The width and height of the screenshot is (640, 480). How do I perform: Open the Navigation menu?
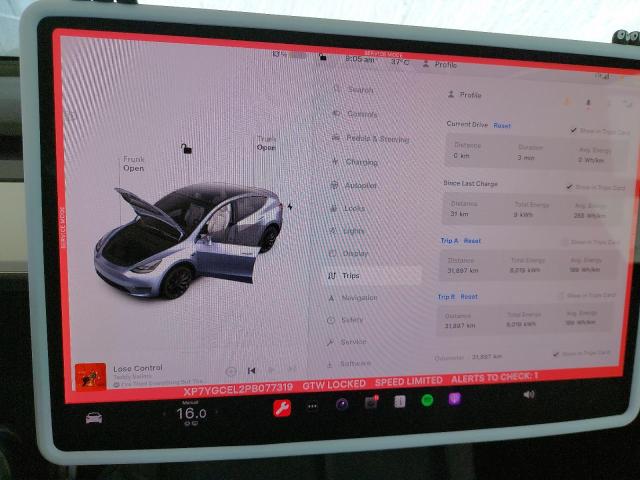352,298
